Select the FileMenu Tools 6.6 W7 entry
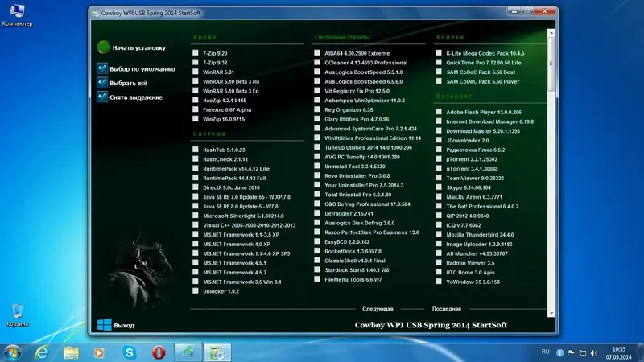This screenshot has width=644, height=362. pyautogui.click(x=353, y=279)
